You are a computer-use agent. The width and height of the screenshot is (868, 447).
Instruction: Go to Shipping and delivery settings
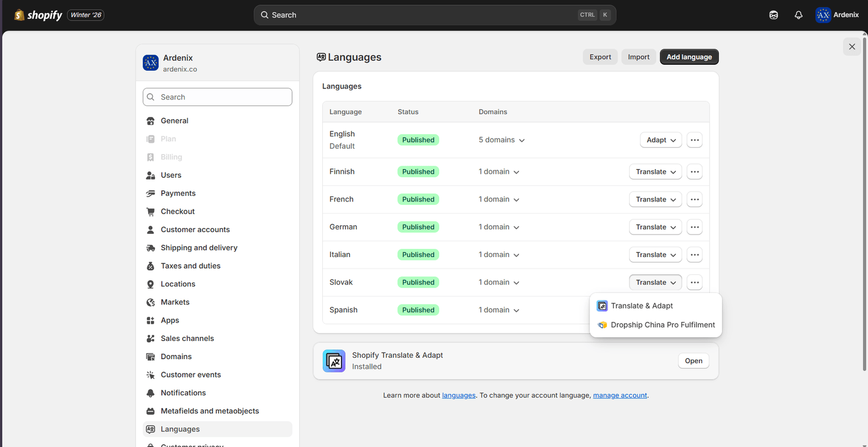[x=199, y=248]
